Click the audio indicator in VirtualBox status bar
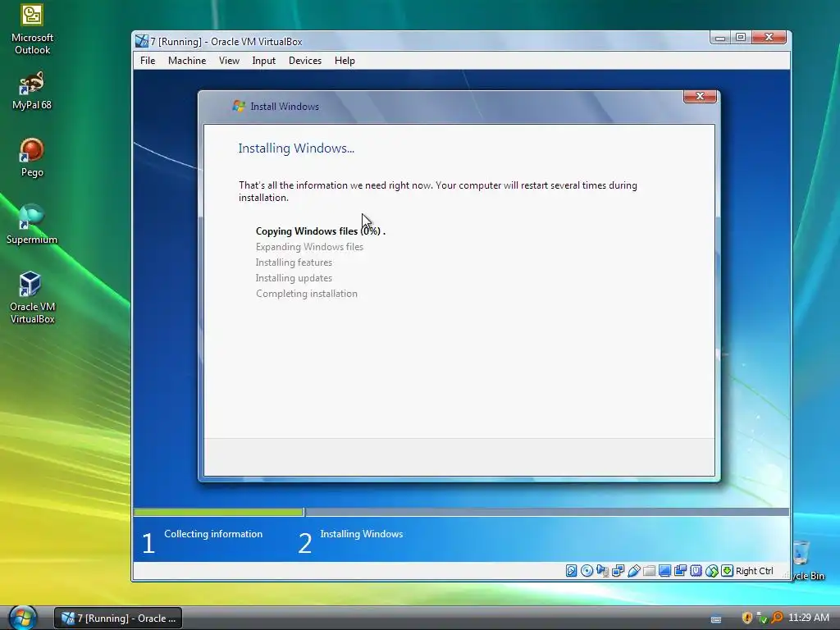The height and width of the screenshot is (630, 840). pyautogui.click(x=602, y=571)
